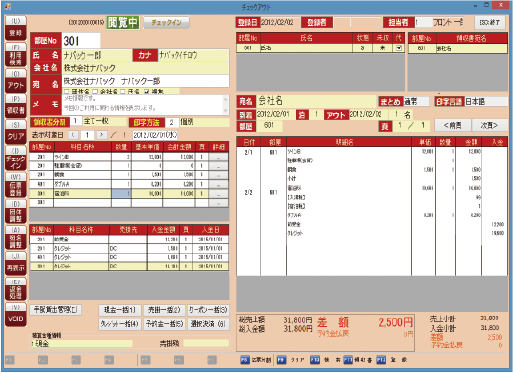Open the 領収書 (P) receipt function

(16, 106)
